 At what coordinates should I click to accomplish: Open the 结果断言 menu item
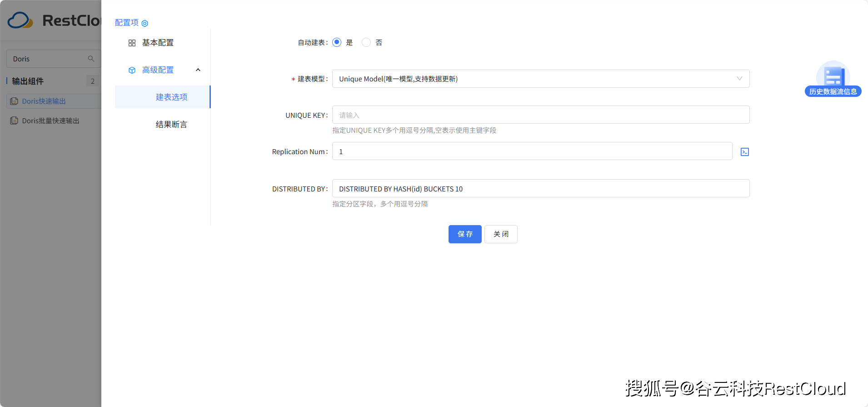click(x=171, y=124)
